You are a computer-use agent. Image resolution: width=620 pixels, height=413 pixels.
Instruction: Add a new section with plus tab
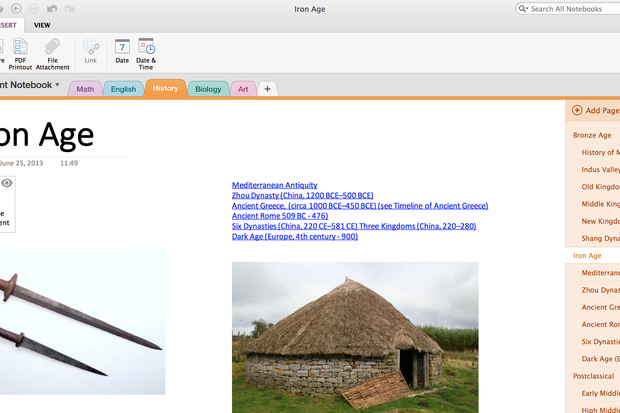click(x=267, y=89)
